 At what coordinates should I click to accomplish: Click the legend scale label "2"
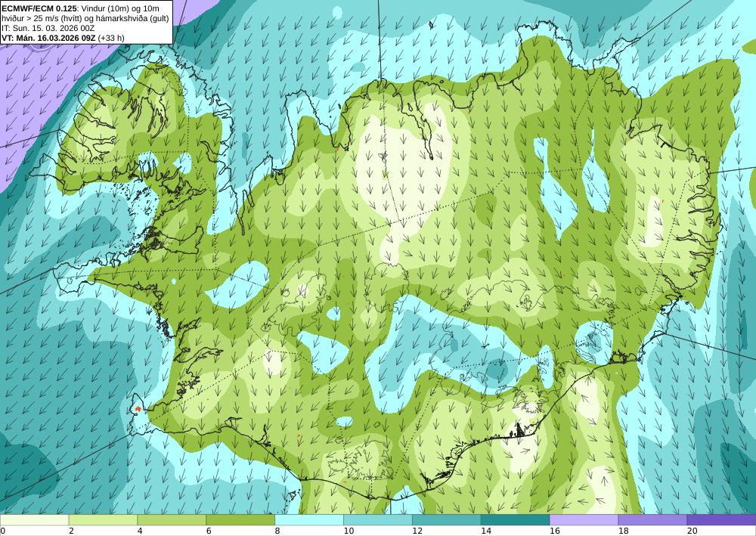coord(71,531)
